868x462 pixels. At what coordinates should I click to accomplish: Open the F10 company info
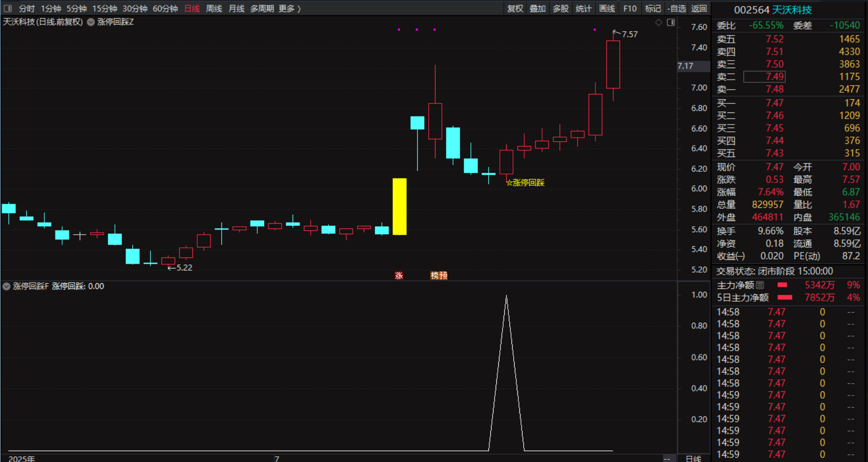630,8
